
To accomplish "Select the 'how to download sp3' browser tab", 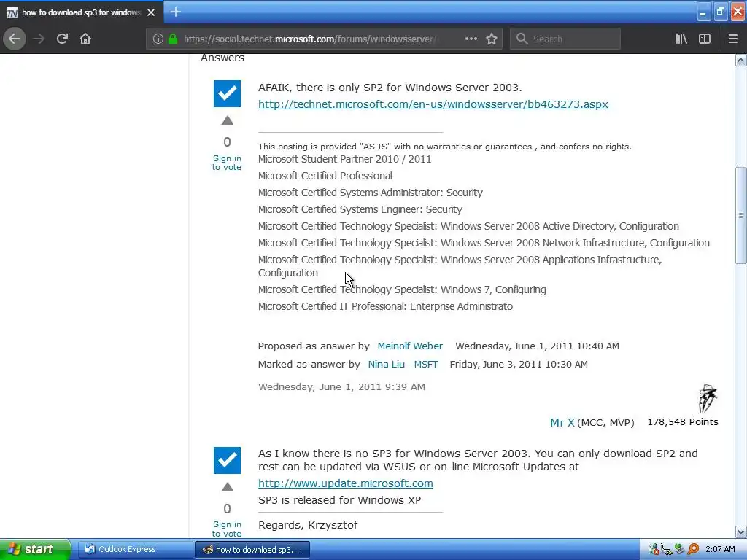I will tap(82, 12).
